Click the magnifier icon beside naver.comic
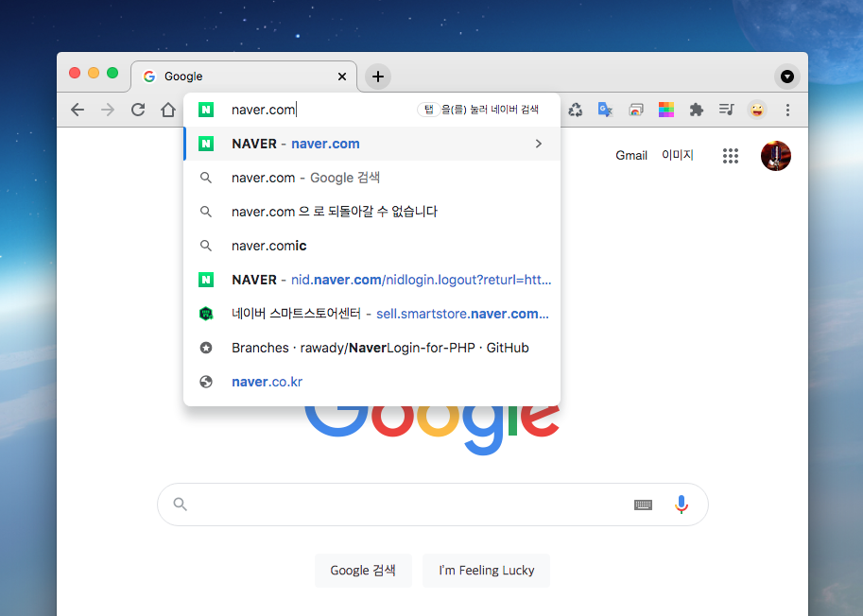This screenshot has height=616, width=863. (206, 246)
